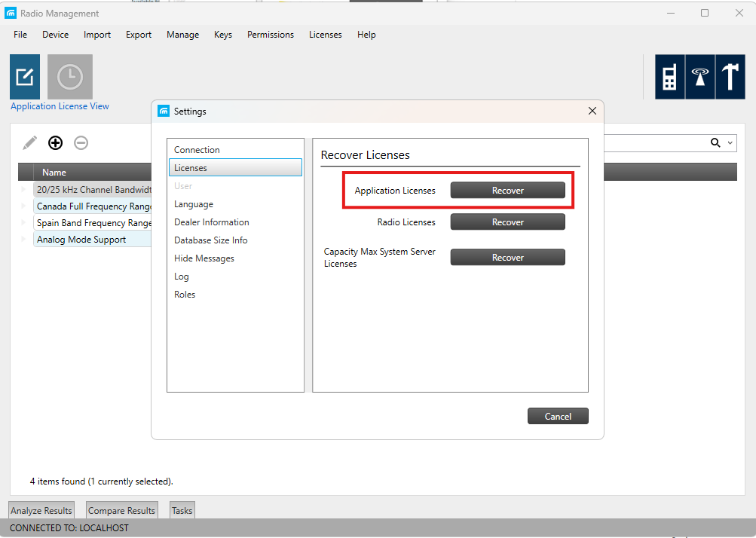Open the radio device view icon
756x538 pixels.
coord(669,77)
